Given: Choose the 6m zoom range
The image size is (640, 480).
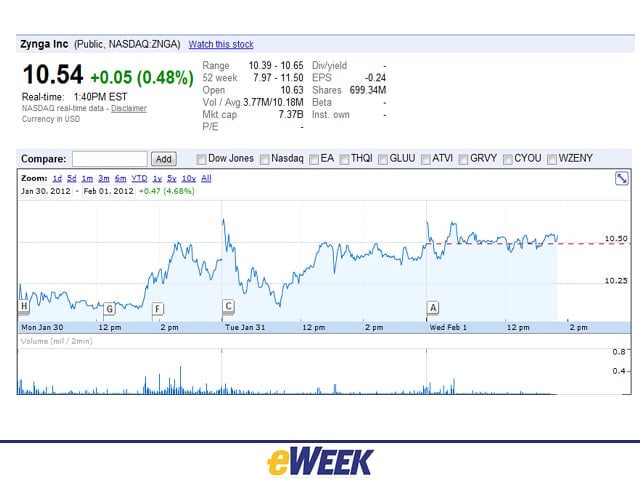Looking at the screenshot, I should coord(120,178).
